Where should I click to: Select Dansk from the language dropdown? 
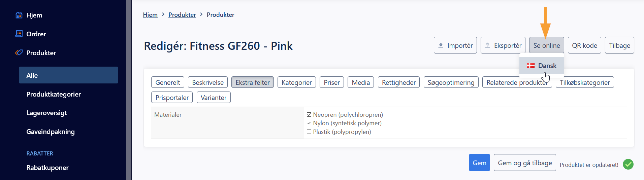[541, 66]
